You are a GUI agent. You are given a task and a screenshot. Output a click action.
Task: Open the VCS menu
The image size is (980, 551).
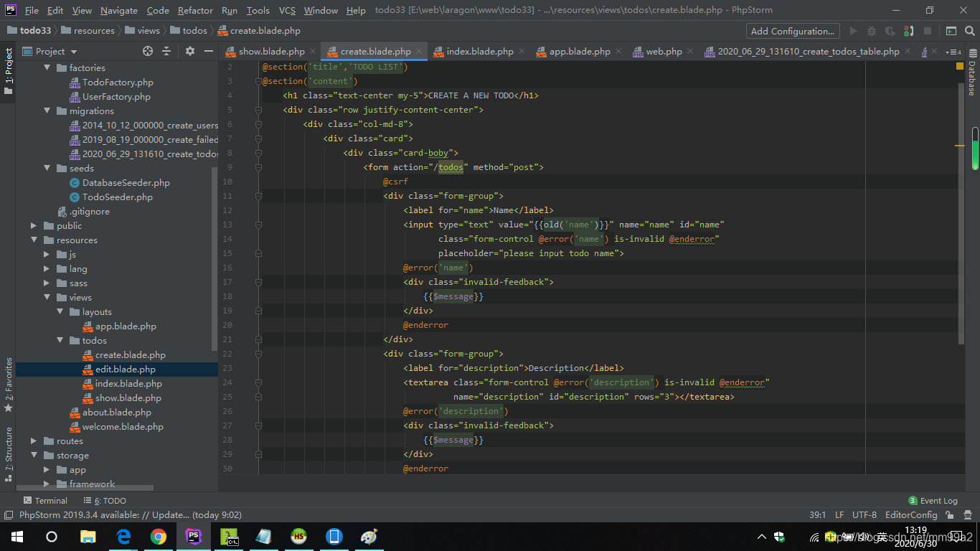(x=287, y=10)
